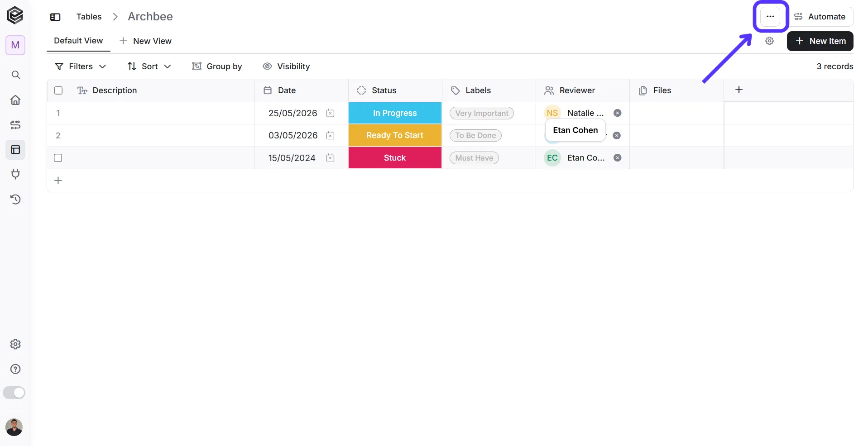Open the Tables sidebar icon
The image size is (868, 446).
[15, 150]
